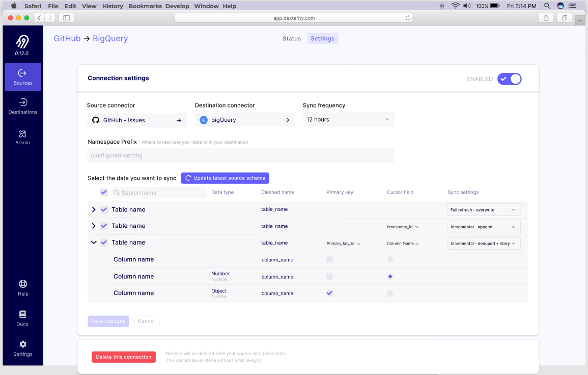Open the Admin panel from the sidebar
Image resolution: width=588 pixels, height=375 pixels.
[22, 138]
